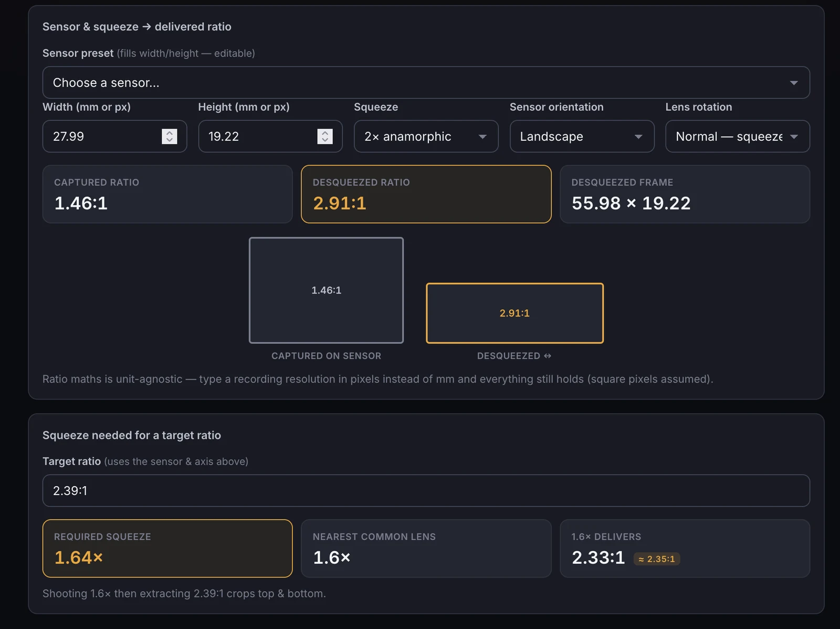Screen dimensions: 840x629
Task: Click the 'Height (mm or px)' label
Action: tap(244, 107)
